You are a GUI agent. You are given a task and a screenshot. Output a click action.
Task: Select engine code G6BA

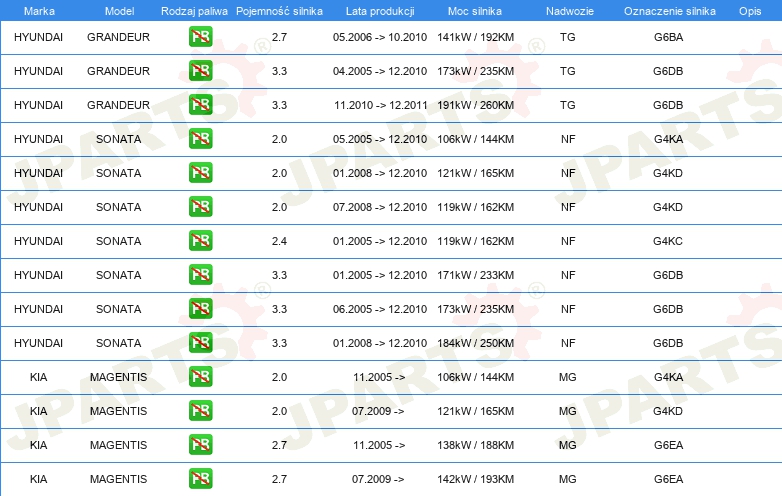point(668,37)
